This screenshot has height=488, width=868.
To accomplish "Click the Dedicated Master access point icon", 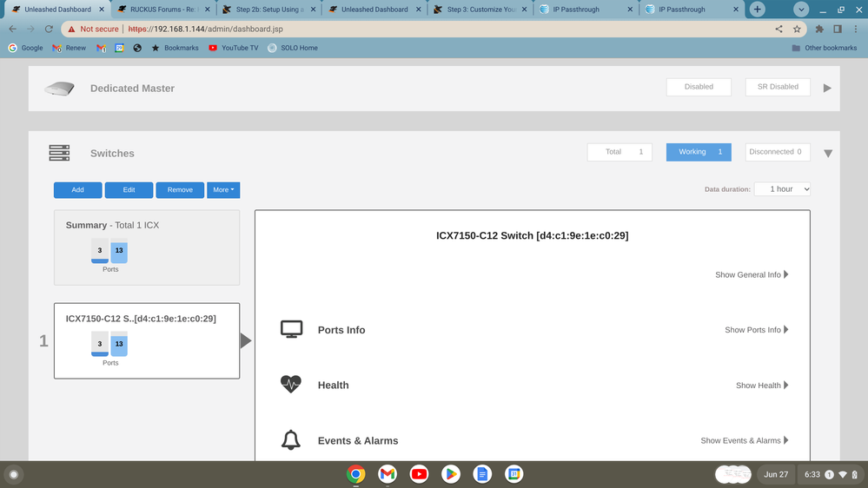I will click(x=59, y=89).
